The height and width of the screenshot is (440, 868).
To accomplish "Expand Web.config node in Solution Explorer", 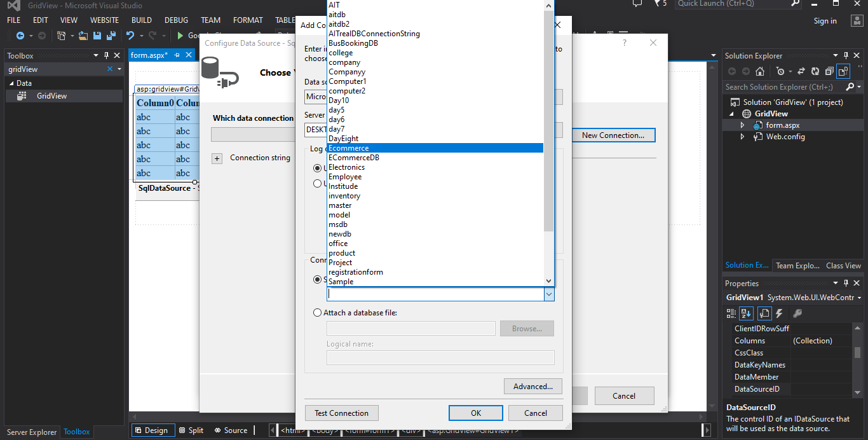I will (742, 137).
